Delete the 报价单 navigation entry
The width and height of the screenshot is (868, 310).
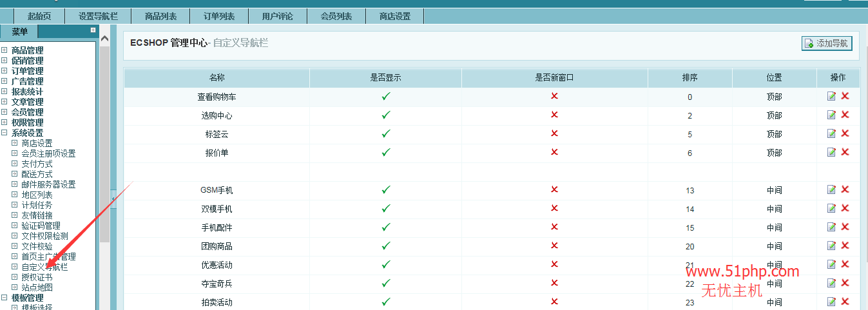point(845,152)
